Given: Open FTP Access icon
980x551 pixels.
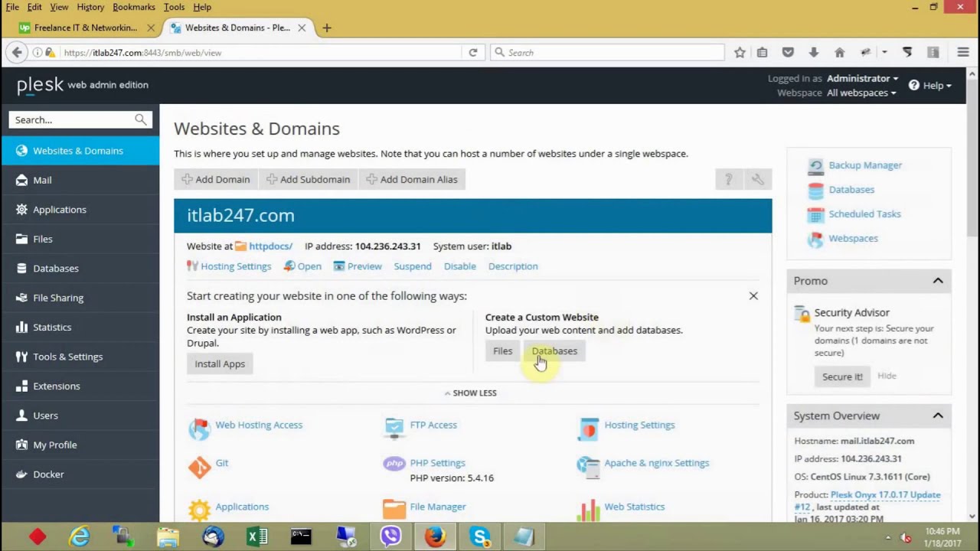Looking at the screenshot, I should tap(394, 429).
